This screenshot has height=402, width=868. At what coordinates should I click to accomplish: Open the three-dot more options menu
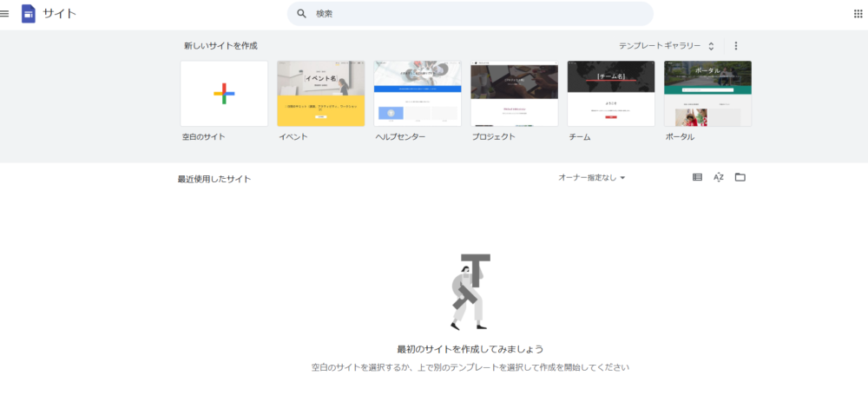(736, 46)
